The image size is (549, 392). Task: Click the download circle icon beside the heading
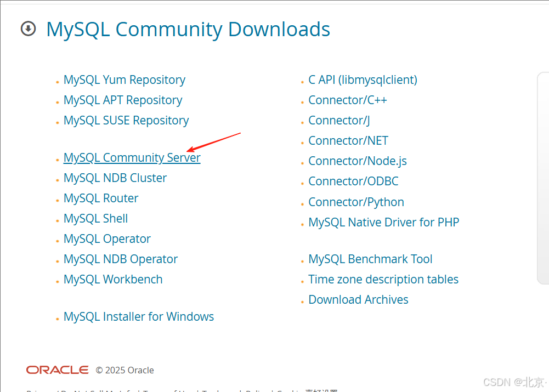(x=29, y=29)
